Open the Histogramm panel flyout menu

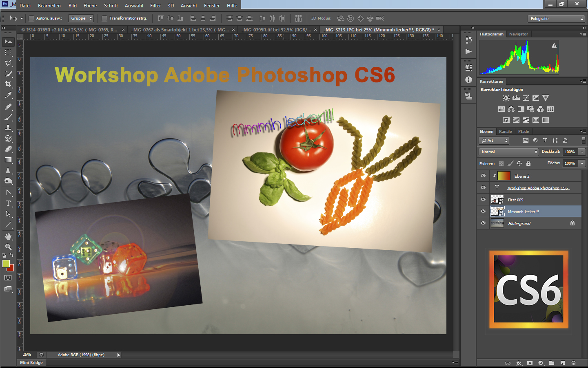(583, 34)
